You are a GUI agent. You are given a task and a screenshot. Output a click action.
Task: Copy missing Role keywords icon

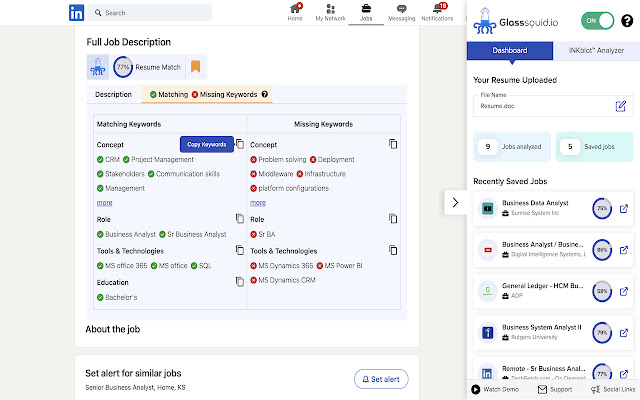(x=393, y=219)
